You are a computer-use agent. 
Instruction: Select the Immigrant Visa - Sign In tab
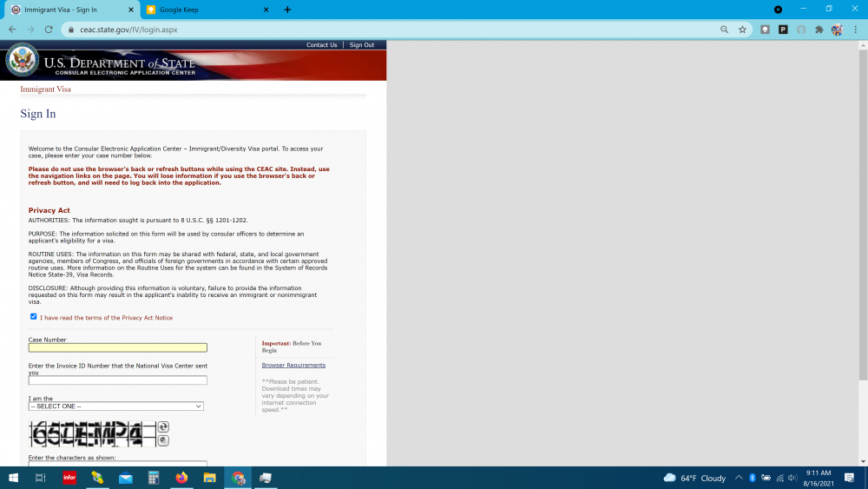point(71,10)
